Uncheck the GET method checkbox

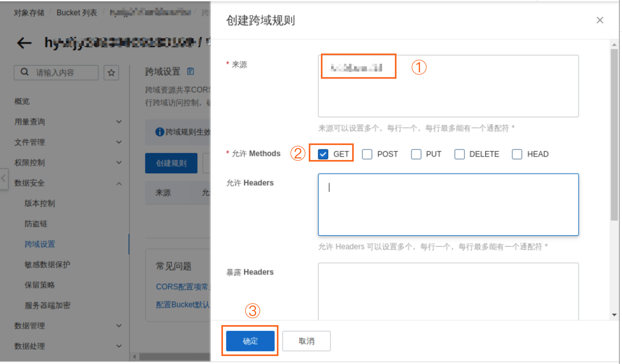(x=323, y=154)
